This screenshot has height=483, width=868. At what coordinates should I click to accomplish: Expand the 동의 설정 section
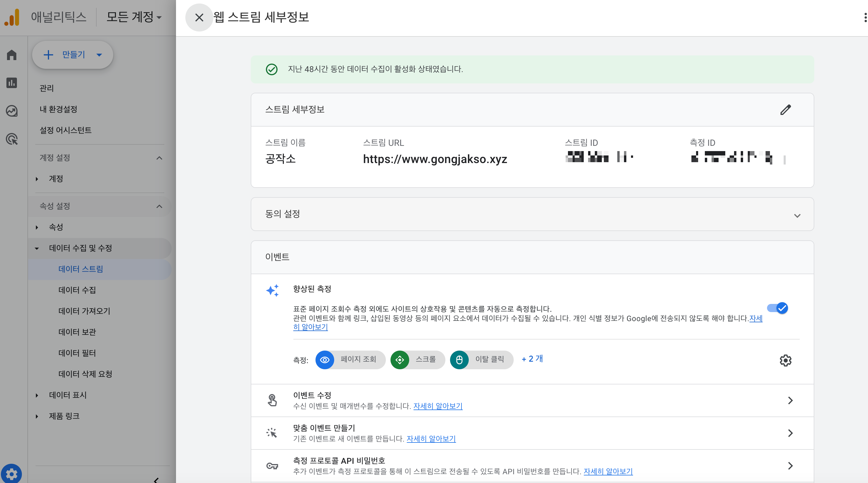[797, 215]
